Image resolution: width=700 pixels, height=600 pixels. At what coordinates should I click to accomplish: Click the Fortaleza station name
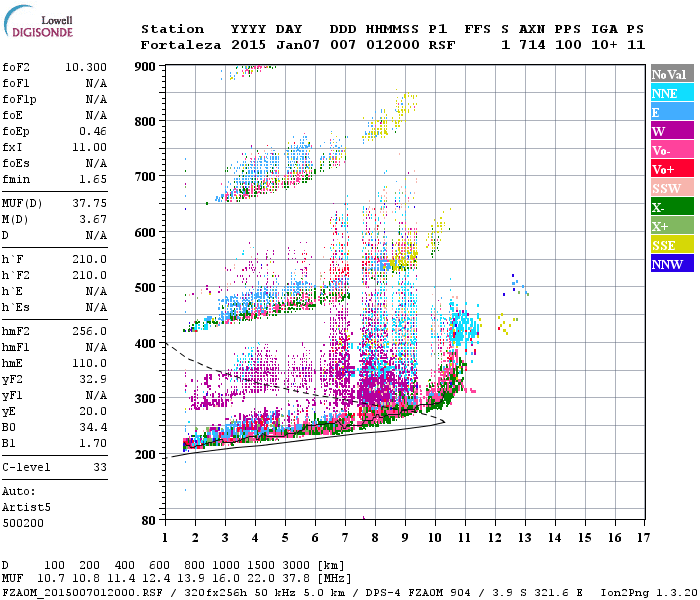pos(181,45)
